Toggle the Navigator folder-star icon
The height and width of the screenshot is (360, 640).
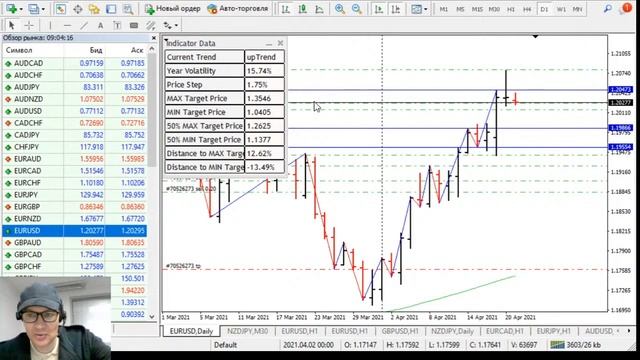pos(94,9)
